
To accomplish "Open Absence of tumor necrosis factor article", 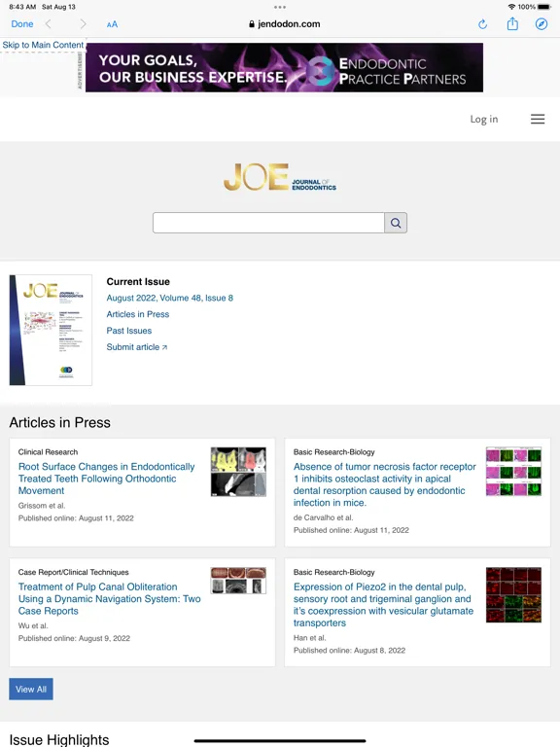I will (384, 484).
